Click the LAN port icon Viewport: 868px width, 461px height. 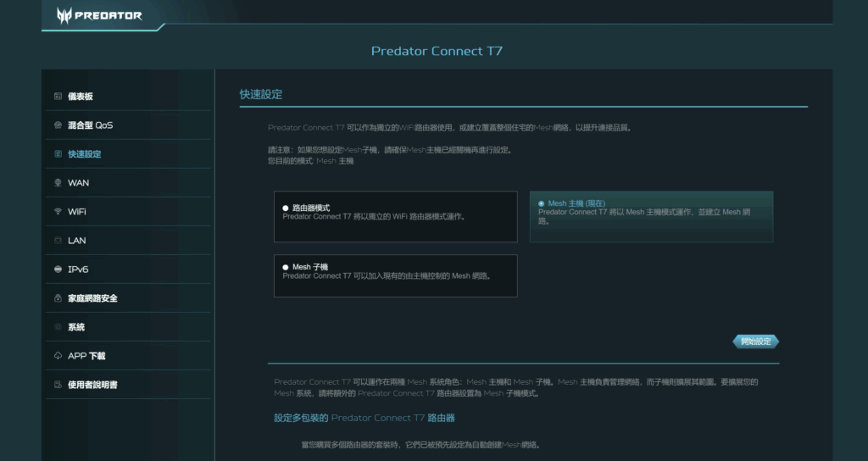(58, 240)
